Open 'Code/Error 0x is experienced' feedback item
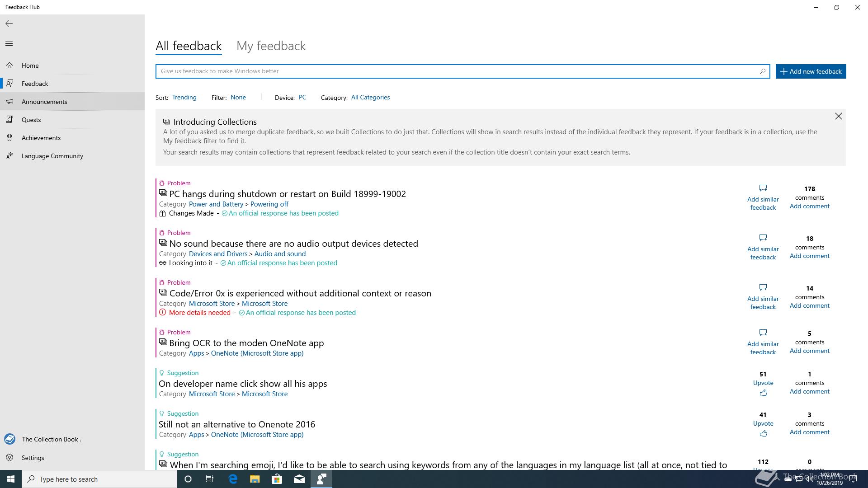 point(300,293)
